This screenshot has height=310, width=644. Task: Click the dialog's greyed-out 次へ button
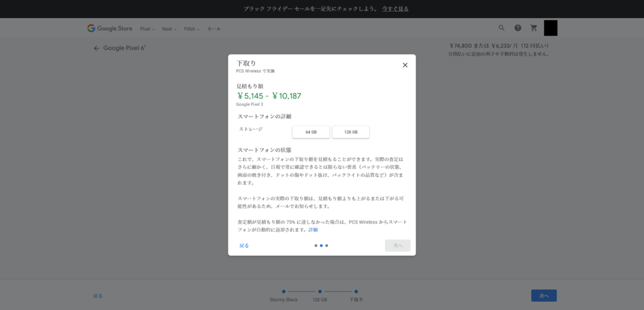398,246
